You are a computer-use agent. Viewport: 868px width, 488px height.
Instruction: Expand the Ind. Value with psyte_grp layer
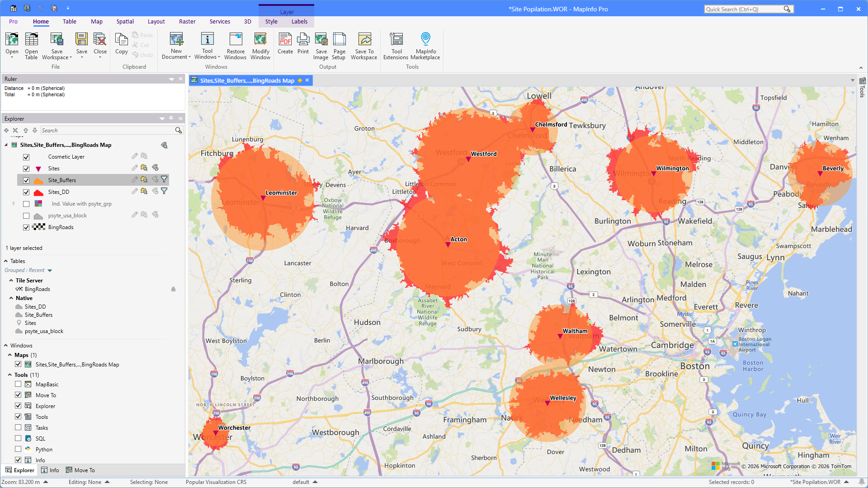pos(14,204)
